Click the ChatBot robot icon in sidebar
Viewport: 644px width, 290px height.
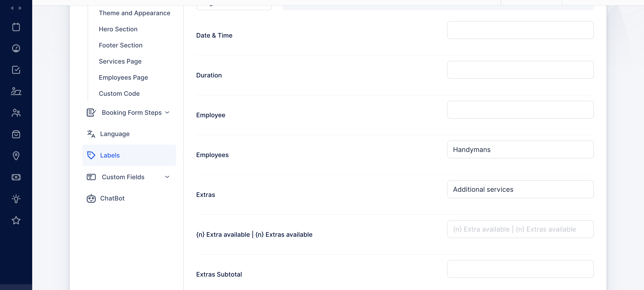coord(91,198)
